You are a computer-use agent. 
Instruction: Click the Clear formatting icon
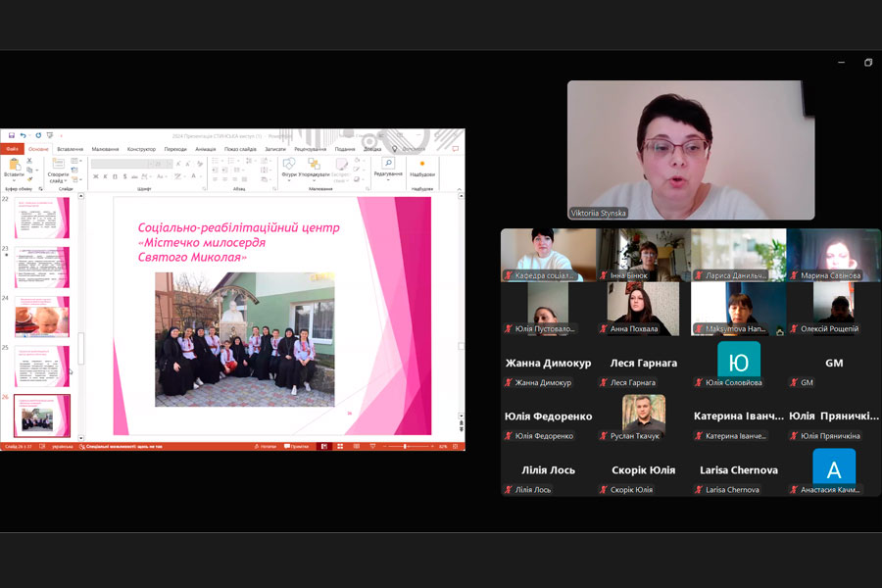(x=200, y=164)
